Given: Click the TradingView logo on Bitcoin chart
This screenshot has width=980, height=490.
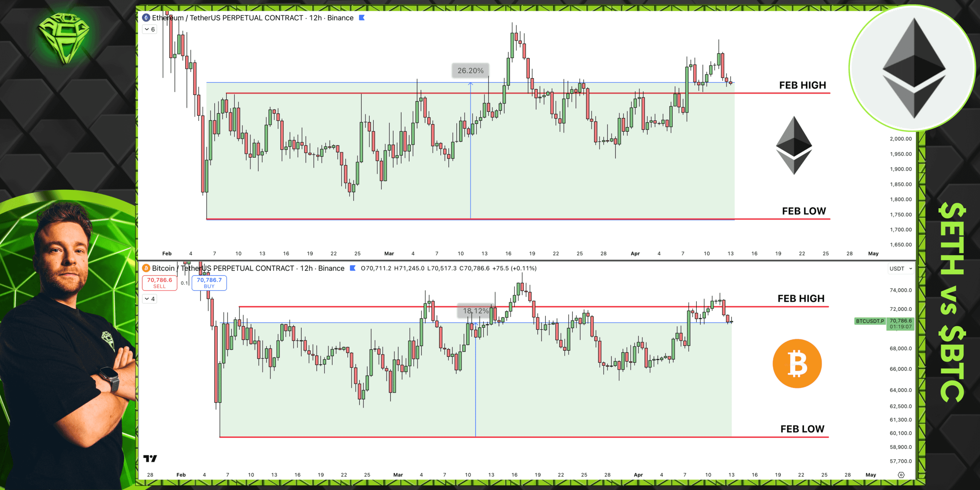Looking at the screenshot, I should (x=150, y=458).
